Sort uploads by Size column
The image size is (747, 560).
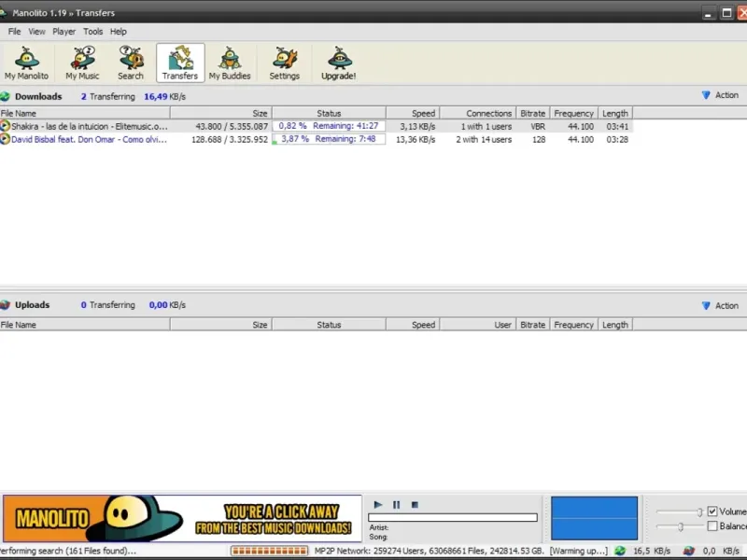(221, 325)
